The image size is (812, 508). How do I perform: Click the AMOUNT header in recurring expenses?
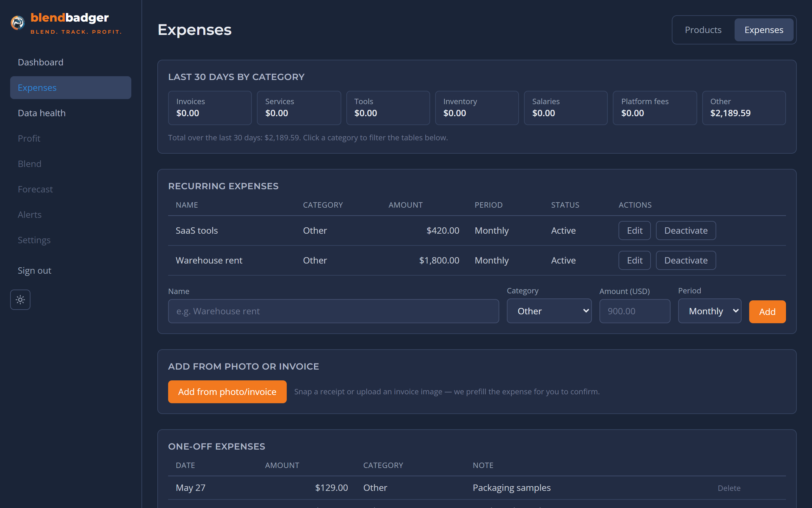point(405,205)
